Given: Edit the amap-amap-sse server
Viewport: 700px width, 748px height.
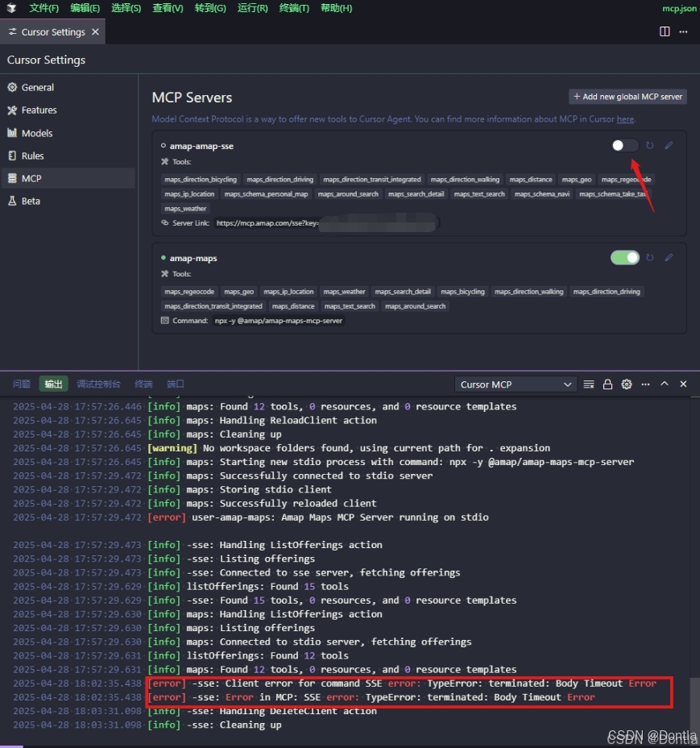Looking at the screenshot, I should coord(669,146).
